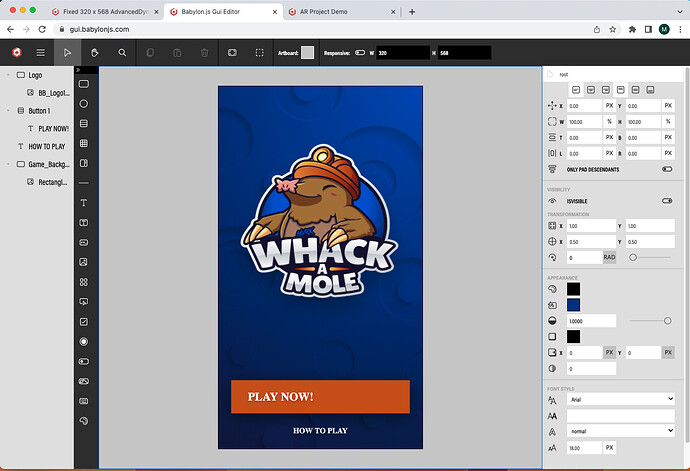Image resolution: width=690 pixels, height=471 pixels.
Task: Select the pan hand tool
Action: (x=95, y=53)
